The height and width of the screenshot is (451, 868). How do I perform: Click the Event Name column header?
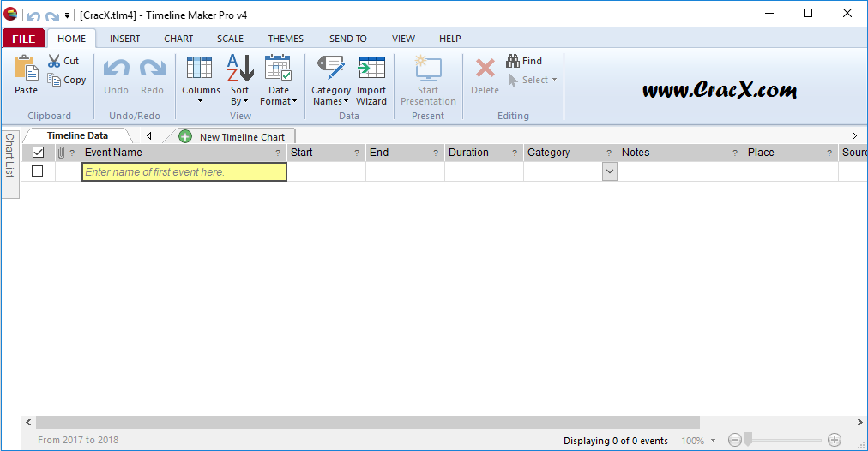pos(184,153)
